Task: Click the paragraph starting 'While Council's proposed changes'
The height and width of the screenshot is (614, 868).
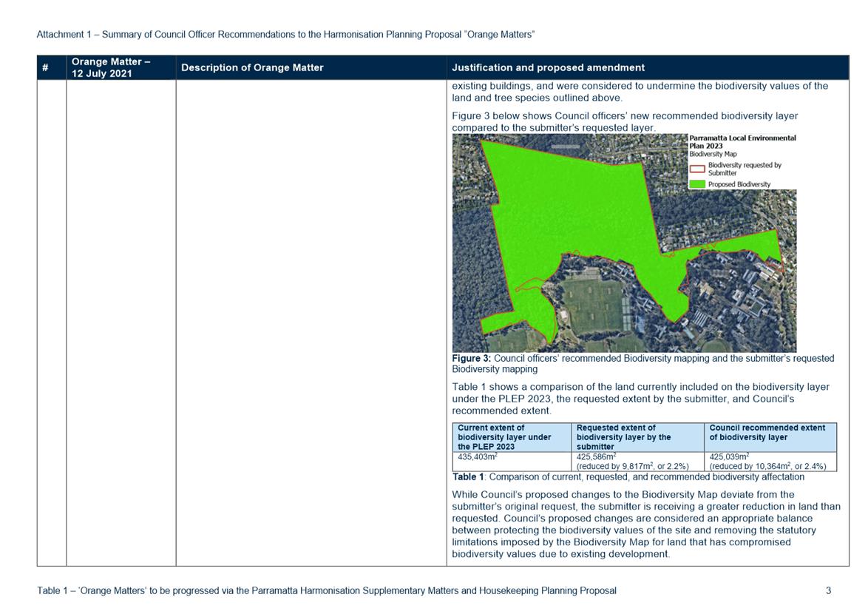Action: [646, 524]
